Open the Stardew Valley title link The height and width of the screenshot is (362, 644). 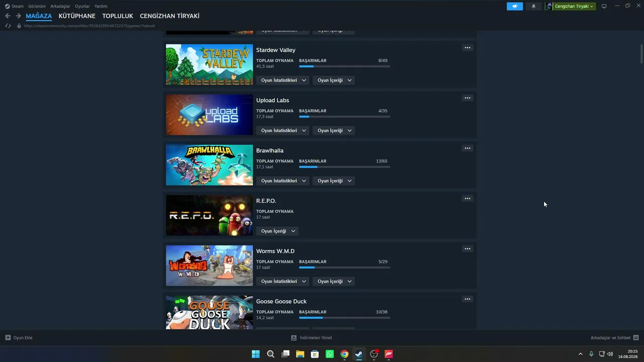(276, 50)
